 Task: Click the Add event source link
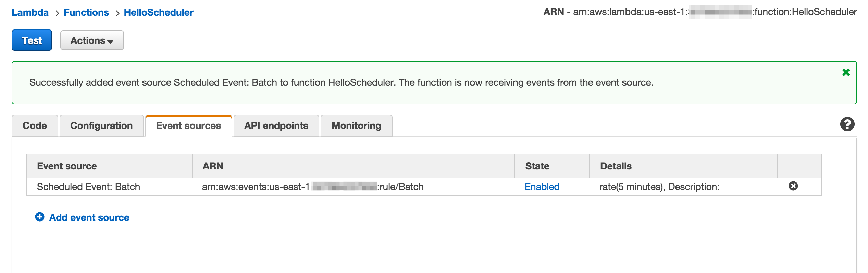pos(89,217)
